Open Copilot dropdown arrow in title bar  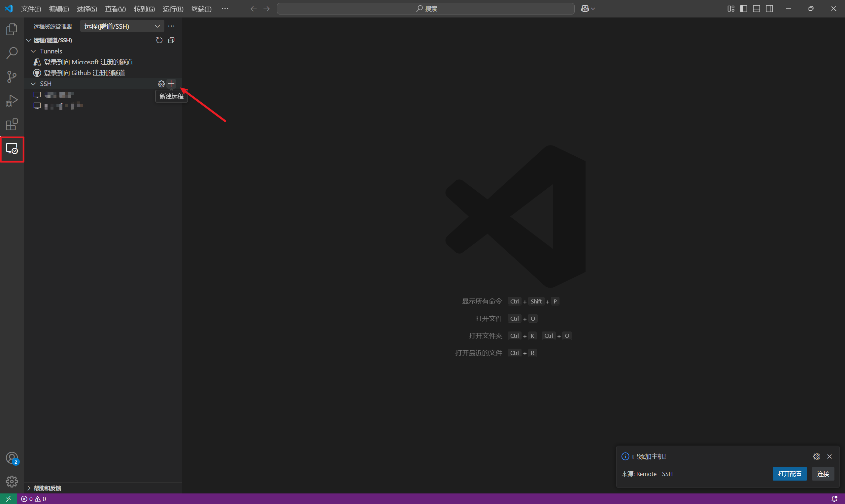click(x=593, y=9)
